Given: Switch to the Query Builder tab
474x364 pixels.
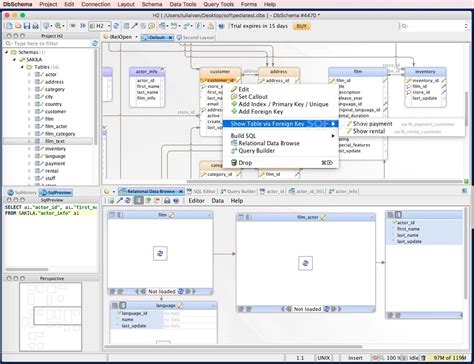Looking at the screenshot, I should pos(238,191).
